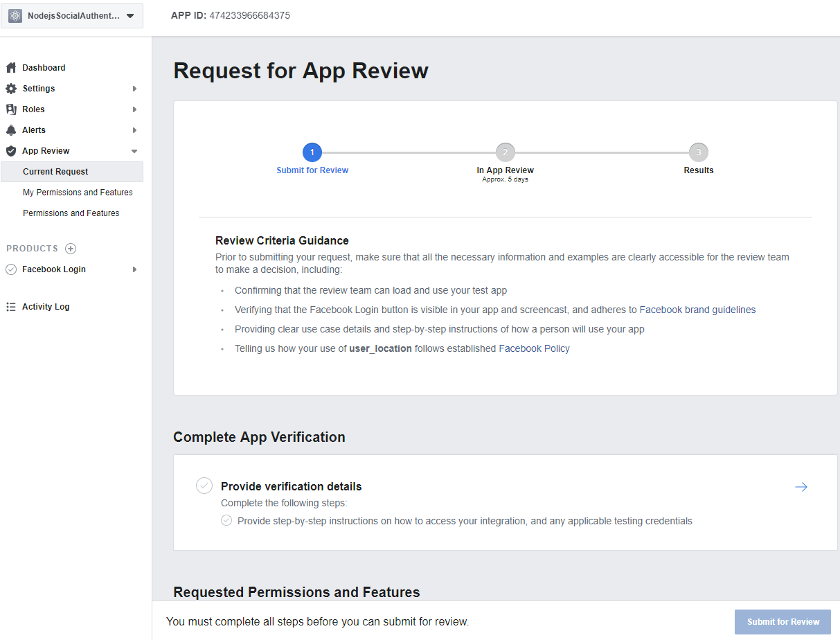Viewport: 840px width, 640px height.
Task: Click the APP ID 474233966684375 text
Action: [231, 15]
